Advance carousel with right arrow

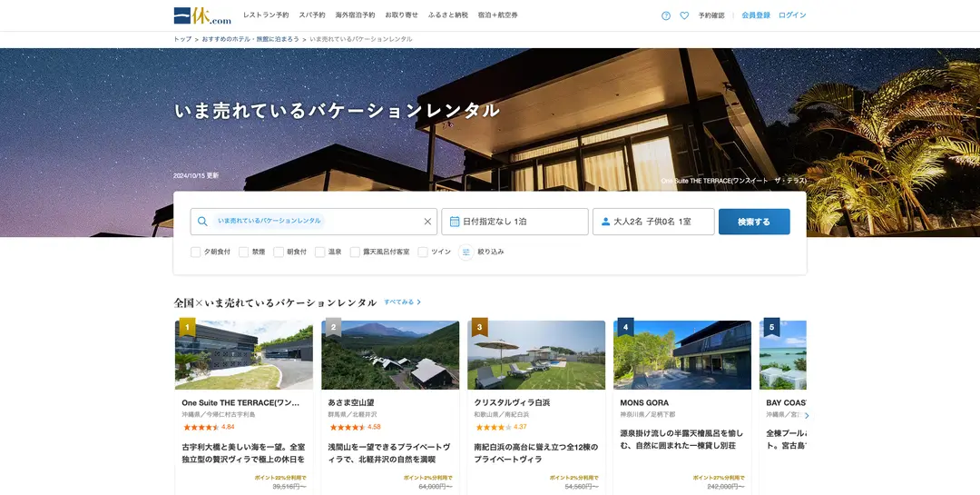click(x=807, y=415)
